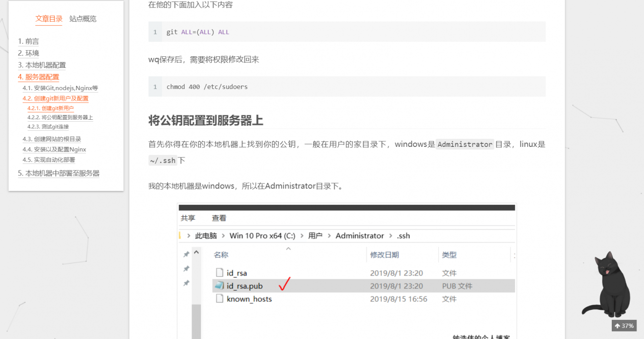Go to 4.1. 安装Git,nodejs,Nginx等
Image resolution: width=644 pixels, height=339 pixels.
point(60,88)
